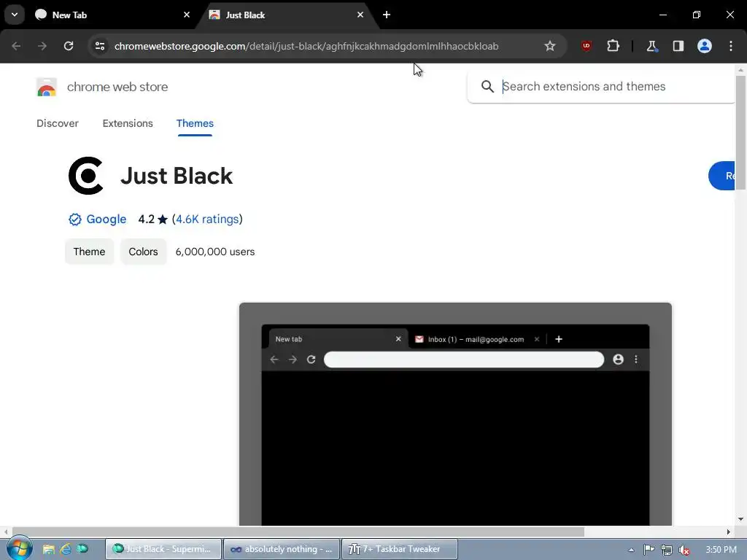Launch the green browser quick-launch icon

pyautogui.click(x=82, y=549)
